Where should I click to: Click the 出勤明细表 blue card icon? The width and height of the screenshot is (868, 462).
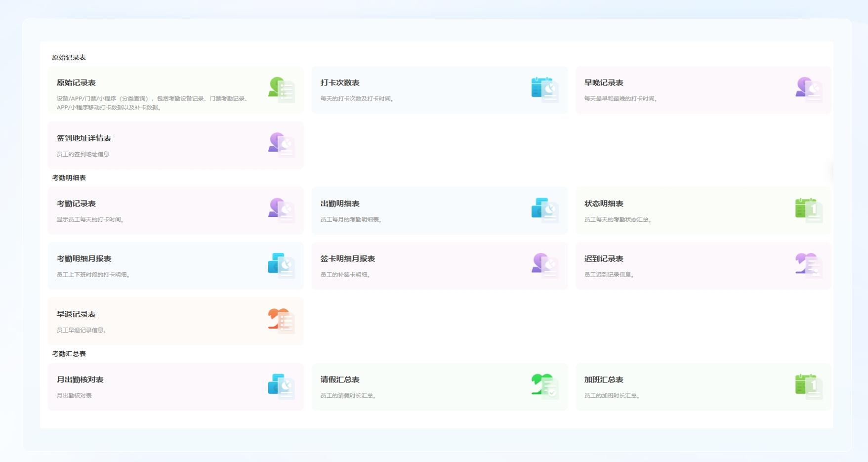pyautogui.click(x=545, y=210)
